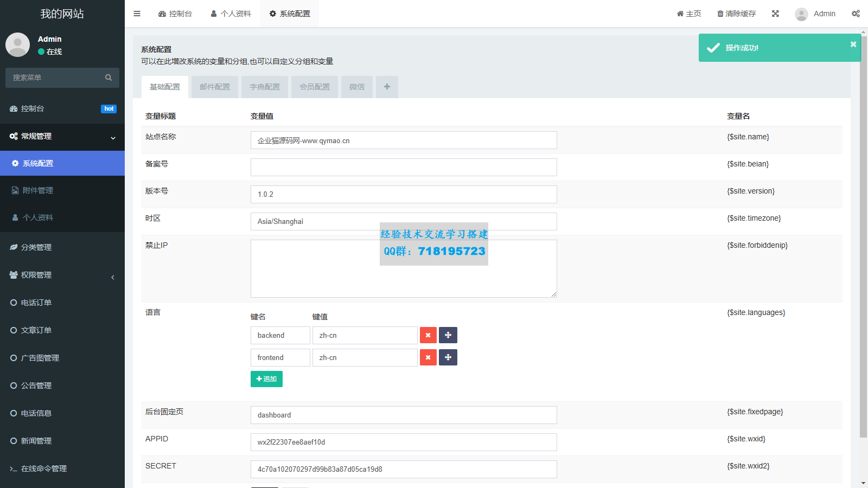Click the 追加 button to add language

tap(266, 379)
